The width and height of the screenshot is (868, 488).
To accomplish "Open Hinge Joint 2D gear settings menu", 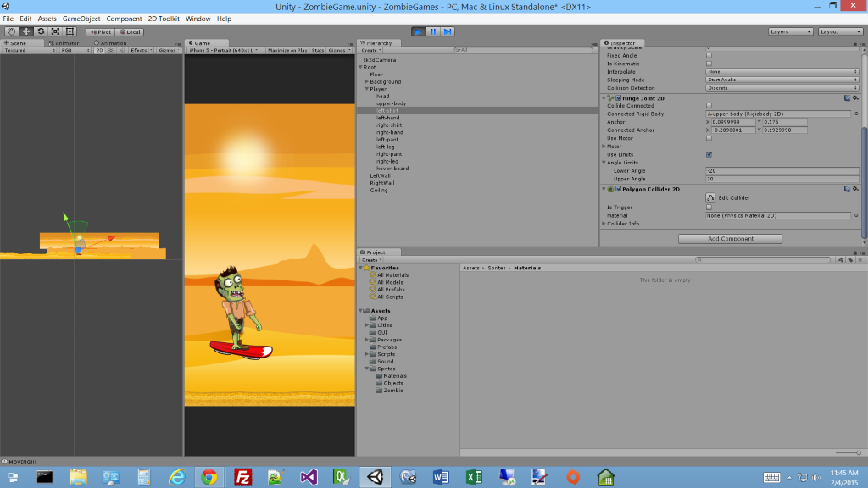I will click(x=855, y=98).
